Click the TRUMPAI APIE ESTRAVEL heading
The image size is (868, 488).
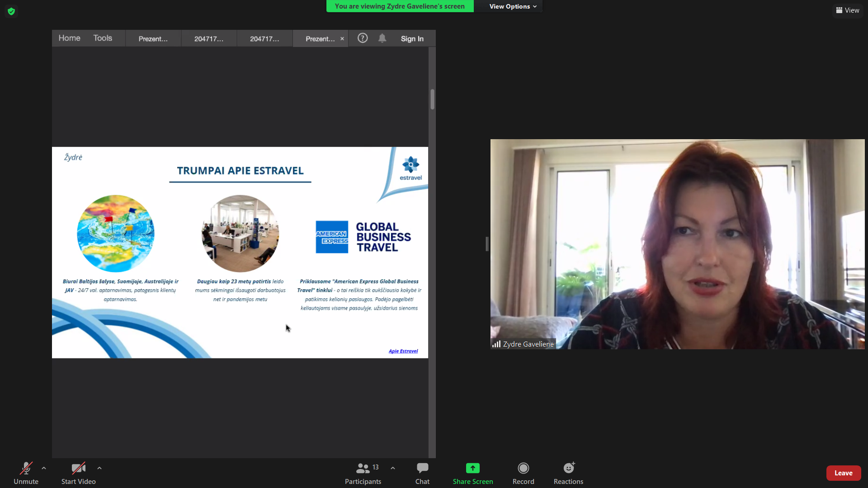pos(240,171)
